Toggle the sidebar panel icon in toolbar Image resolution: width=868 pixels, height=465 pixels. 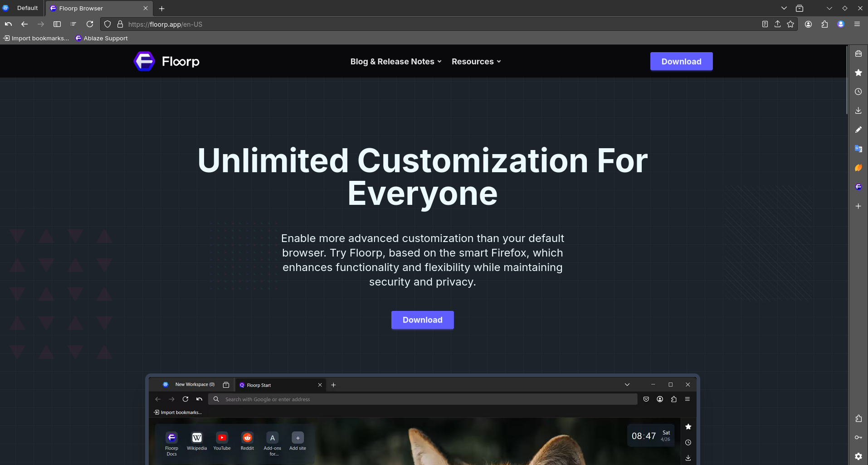click(57, 24)
